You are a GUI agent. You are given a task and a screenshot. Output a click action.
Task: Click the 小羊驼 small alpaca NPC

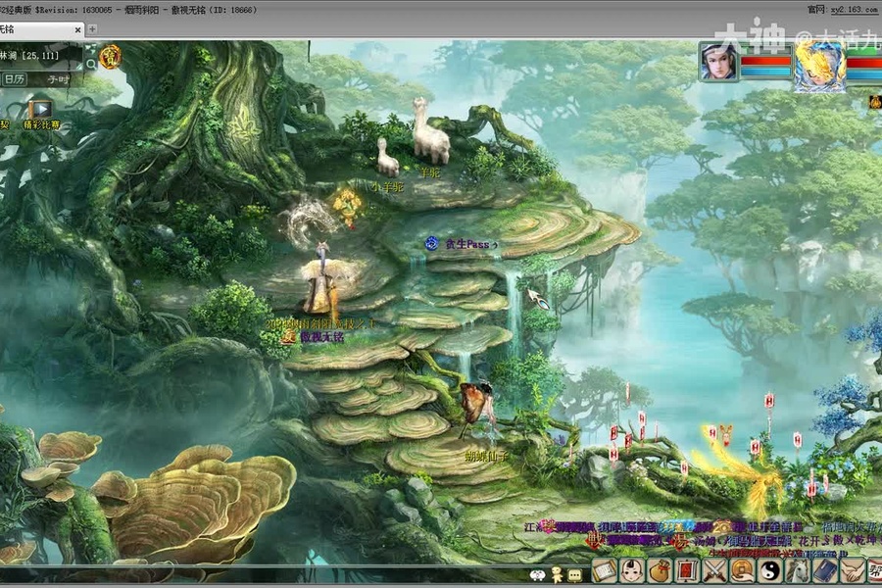point(387,157)
